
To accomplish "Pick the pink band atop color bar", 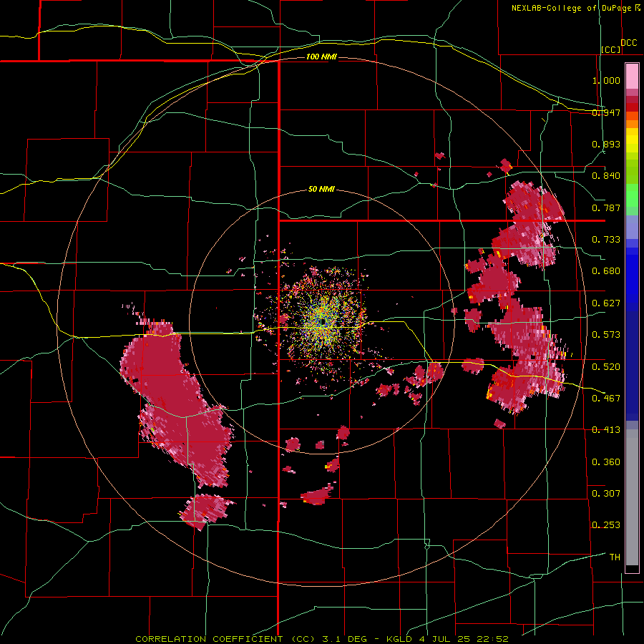I will click(632, 76).
